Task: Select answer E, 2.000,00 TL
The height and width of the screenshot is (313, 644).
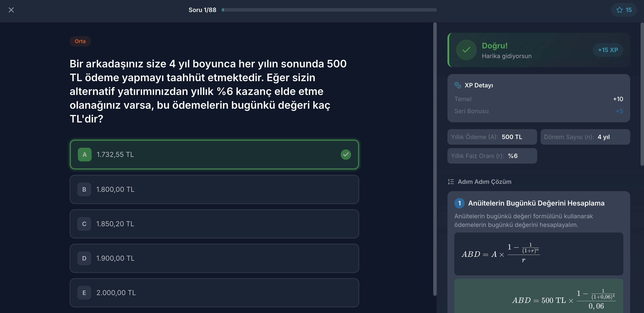Action: (x=214, y=293)
